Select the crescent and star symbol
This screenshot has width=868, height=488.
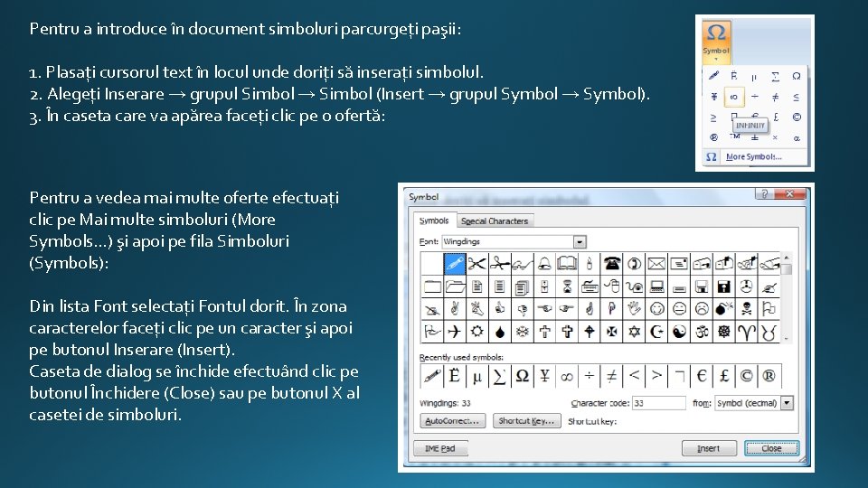(656, 332)
